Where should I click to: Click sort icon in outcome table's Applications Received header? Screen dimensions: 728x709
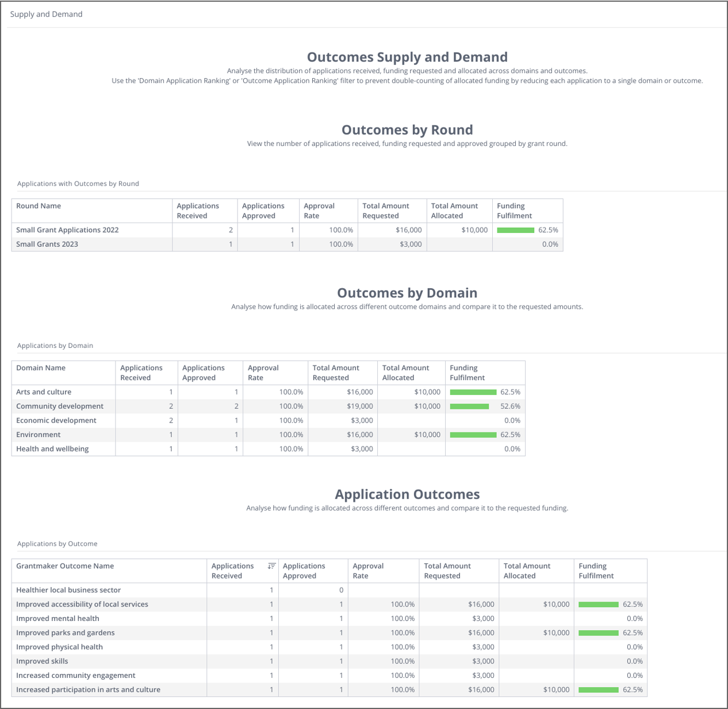pos(271,566)
